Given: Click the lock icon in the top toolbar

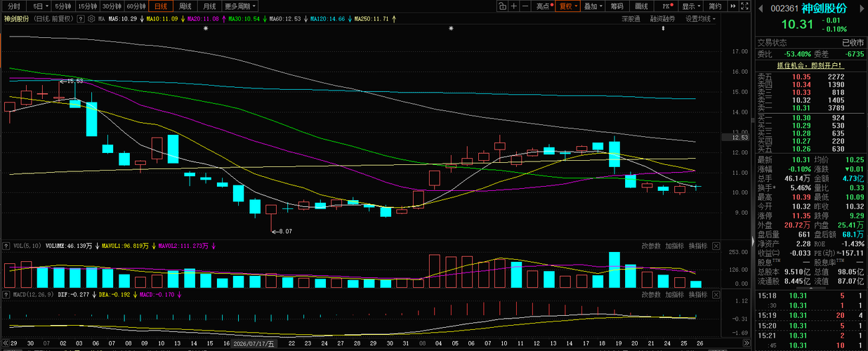Looking at the screenshot, I should point(503,6).
